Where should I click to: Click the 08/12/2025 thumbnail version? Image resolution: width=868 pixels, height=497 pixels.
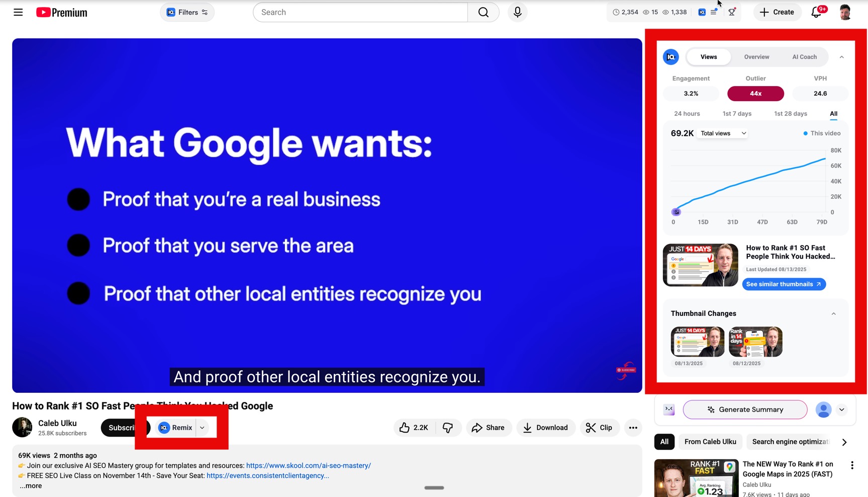coord(755,342)
